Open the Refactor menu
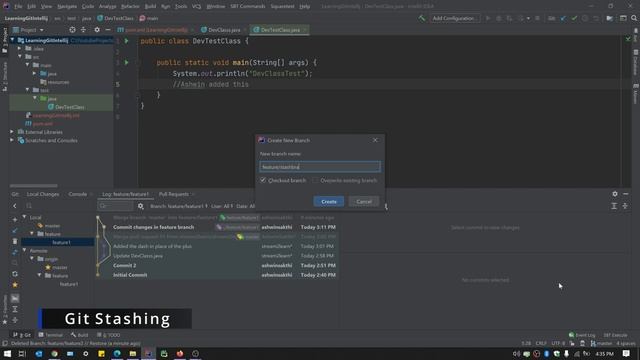The height and width of the screenshot is (360, 640). point(130,6)
